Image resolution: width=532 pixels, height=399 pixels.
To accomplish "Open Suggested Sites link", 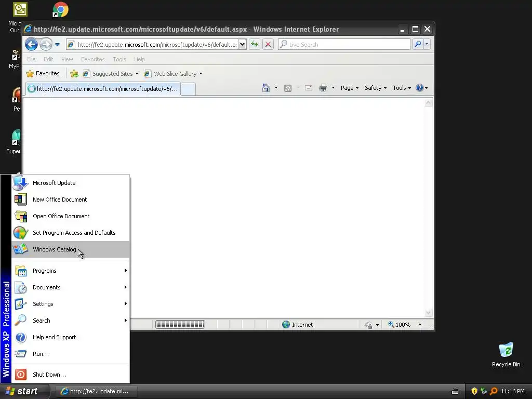I will 111,74.
